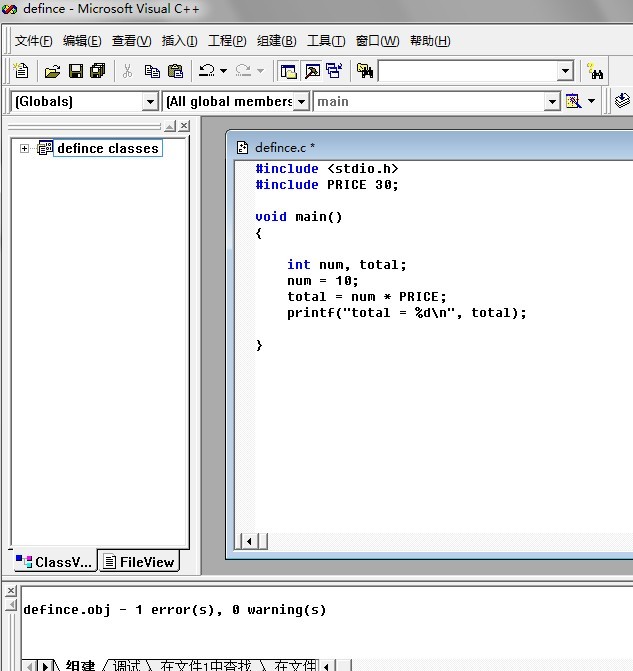Screen dimensions: 633x671
Task: Open the 插入(I) menu
Action: click(x=179, y=41)
